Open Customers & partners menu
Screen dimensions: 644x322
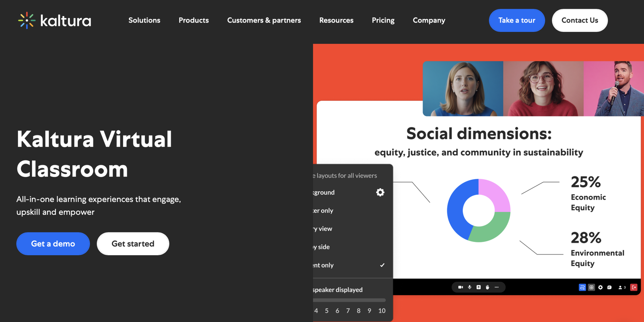point(264,20)
